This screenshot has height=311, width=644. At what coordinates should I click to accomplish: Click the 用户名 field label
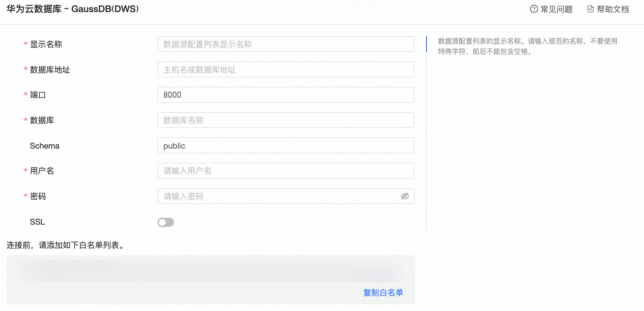42,171
